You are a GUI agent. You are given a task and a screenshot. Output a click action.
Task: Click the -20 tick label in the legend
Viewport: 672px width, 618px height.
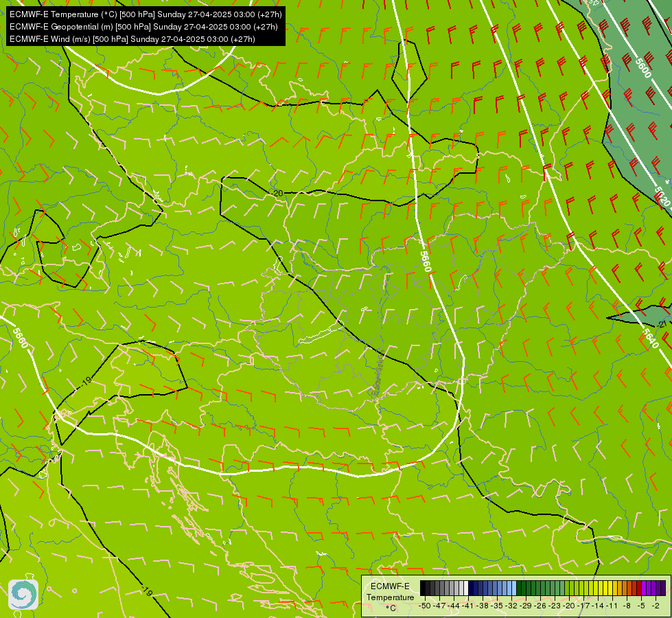(x=569, y=606)
